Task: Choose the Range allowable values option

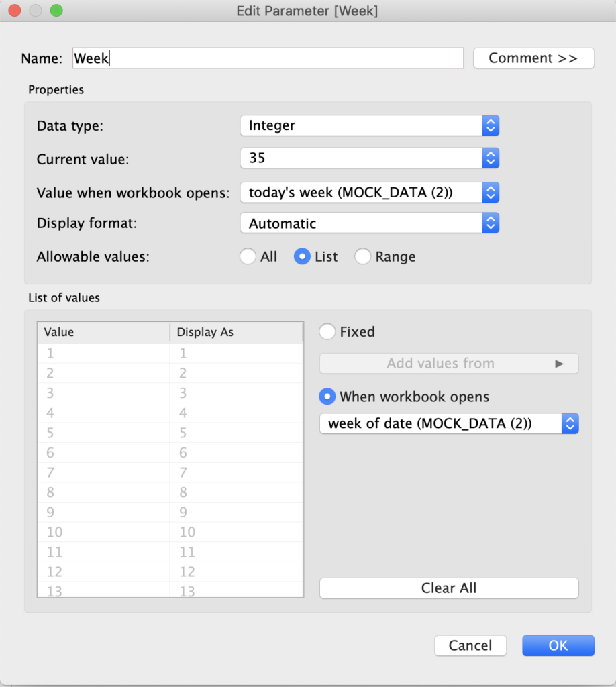Action: [363, 256]
